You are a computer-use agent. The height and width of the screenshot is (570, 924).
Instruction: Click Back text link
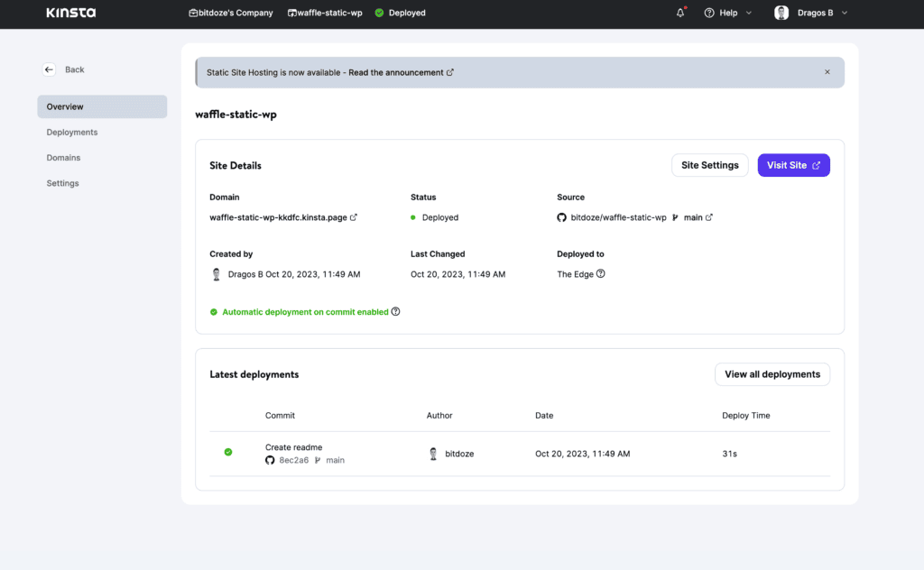(74, 69)
